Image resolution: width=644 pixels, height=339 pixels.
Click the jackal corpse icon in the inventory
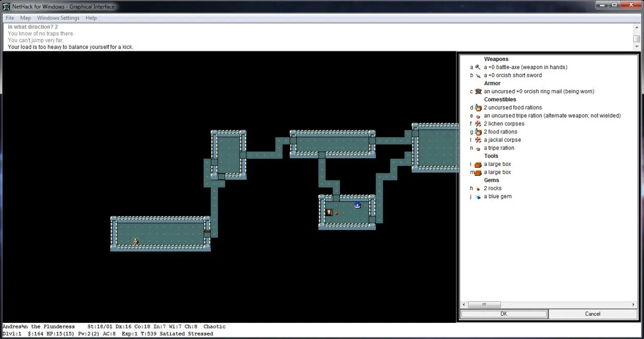point(477,139)
